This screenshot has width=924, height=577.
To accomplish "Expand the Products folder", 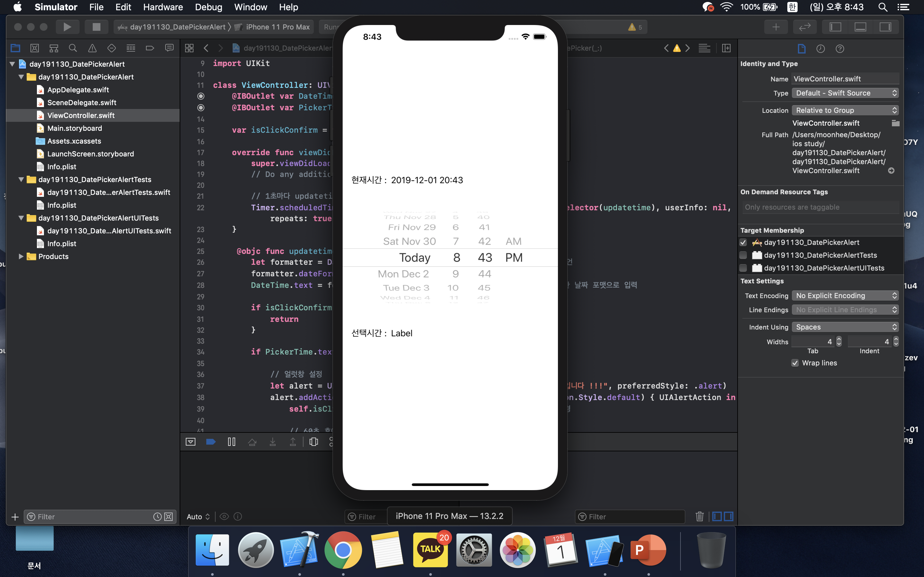I will [21, 256].
